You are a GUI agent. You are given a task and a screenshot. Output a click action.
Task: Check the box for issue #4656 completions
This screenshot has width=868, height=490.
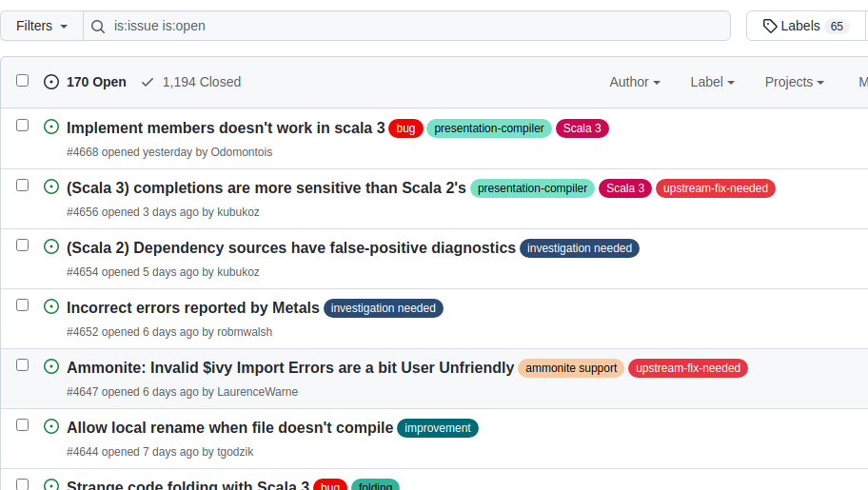22,185
